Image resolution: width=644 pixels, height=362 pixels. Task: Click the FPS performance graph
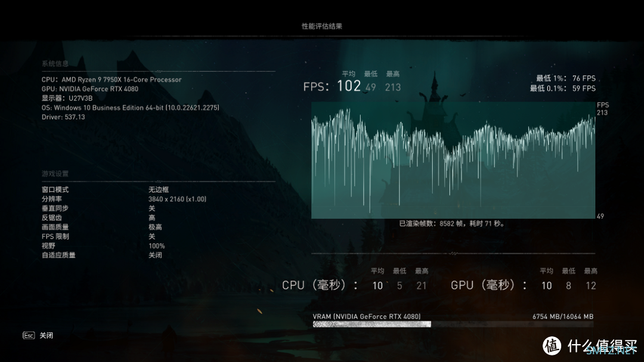coord(453,160)
